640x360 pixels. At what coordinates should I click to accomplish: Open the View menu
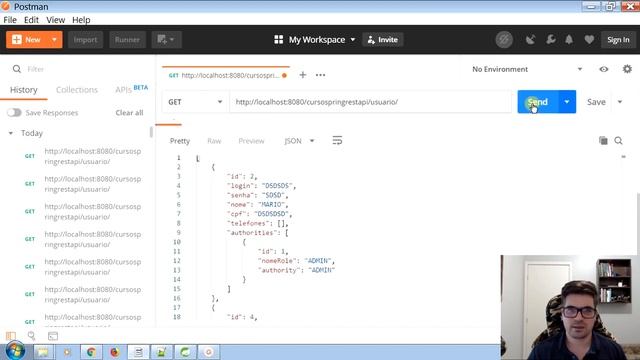point(56,20)
